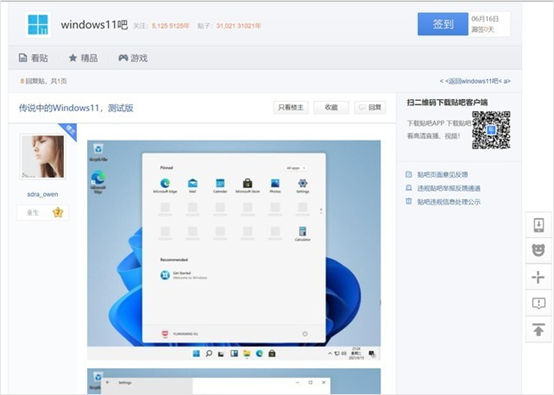Open the sdra_owen user profile link
554x395 pixels.
pyautogui.click(x=42, y=194)
